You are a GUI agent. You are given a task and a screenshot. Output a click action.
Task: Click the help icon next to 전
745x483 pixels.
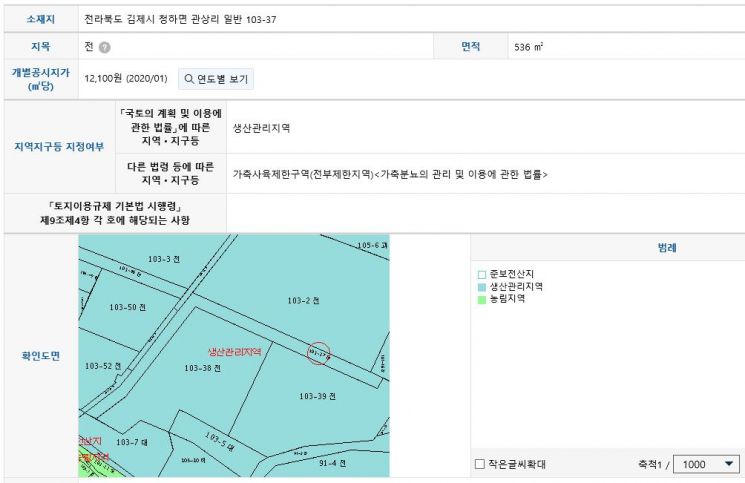pyautogui.click(x=105, y=47)
